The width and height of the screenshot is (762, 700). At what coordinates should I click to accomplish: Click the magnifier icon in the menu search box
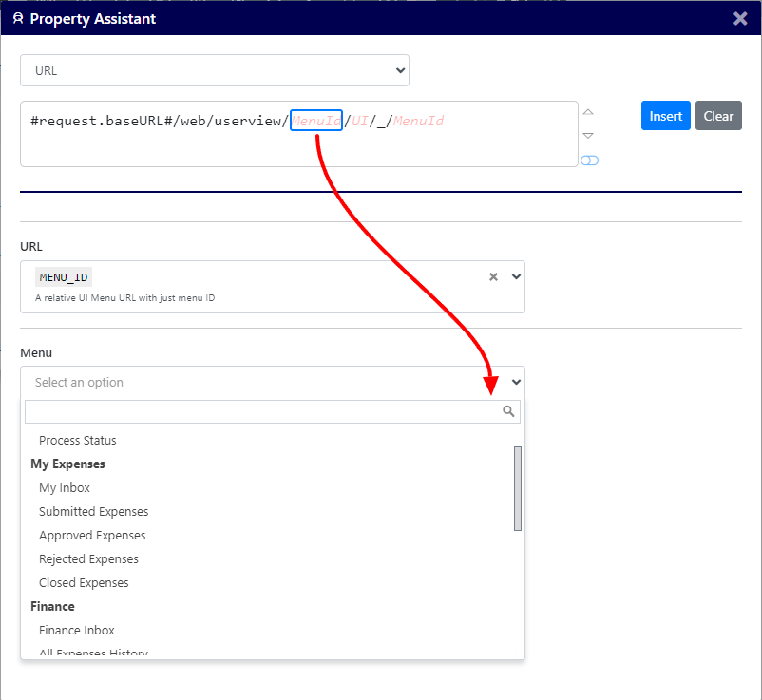point(508,411)
